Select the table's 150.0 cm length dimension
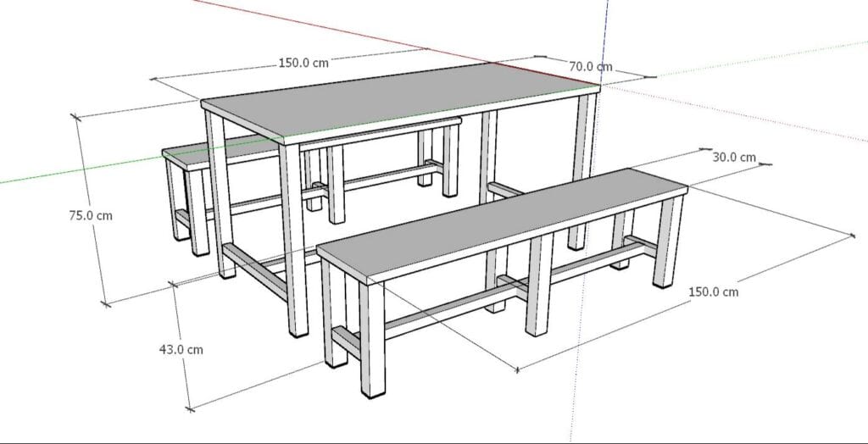 point(303,63)
